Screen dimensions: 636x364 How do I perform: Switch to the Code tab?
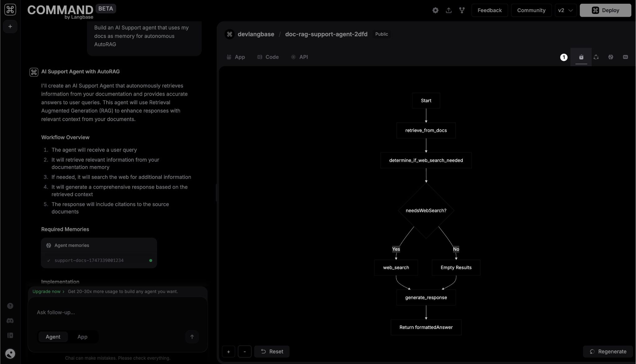click(x=268, y=57)
